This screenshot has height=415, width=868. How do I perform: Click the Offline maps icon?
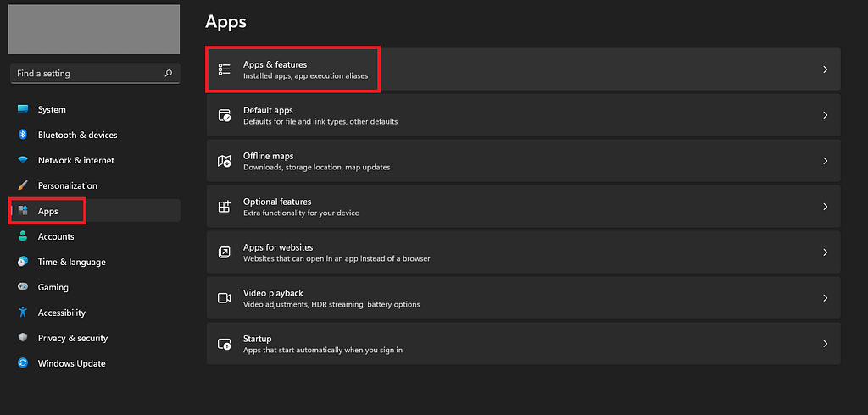click(224, 161)
